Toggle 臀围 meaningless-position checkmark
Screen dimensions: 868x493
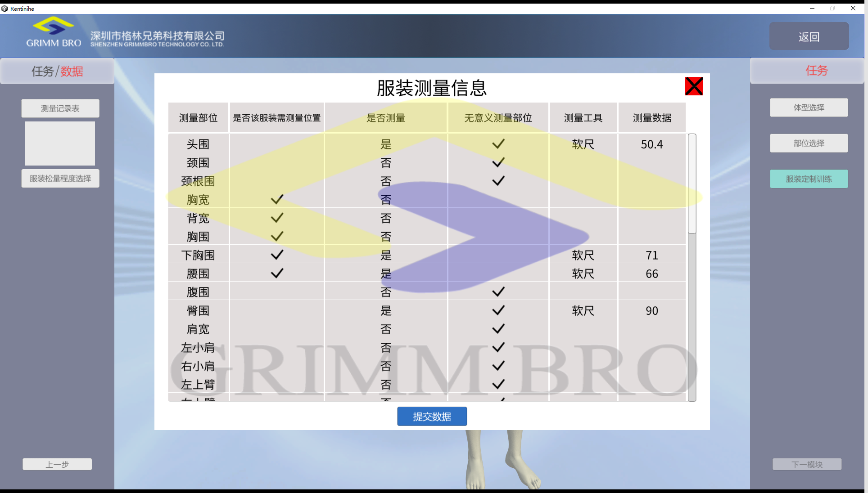coord(498,310)
